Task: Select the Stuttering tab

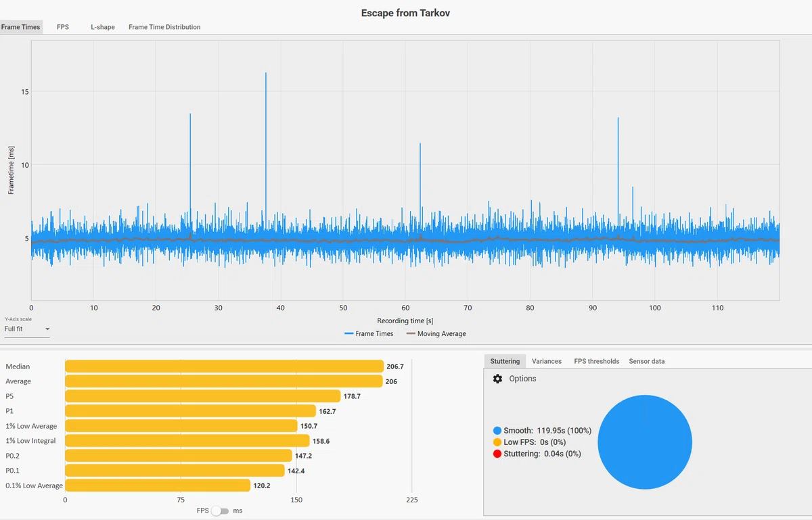Action: click(x=505, y=361)
